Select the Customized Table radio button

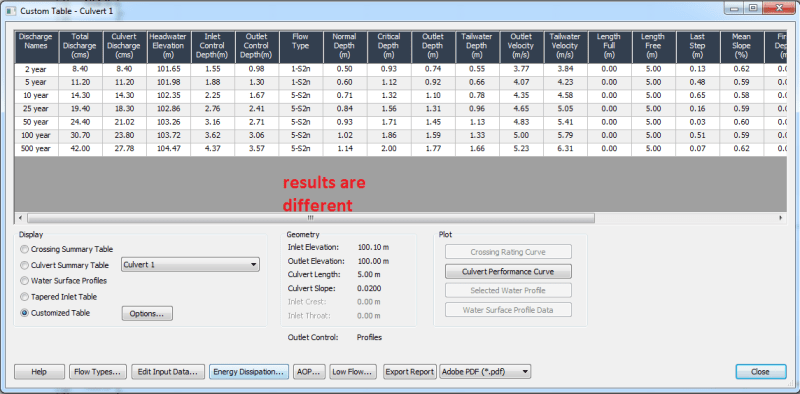pyautogui.click(x=24, y=313)
